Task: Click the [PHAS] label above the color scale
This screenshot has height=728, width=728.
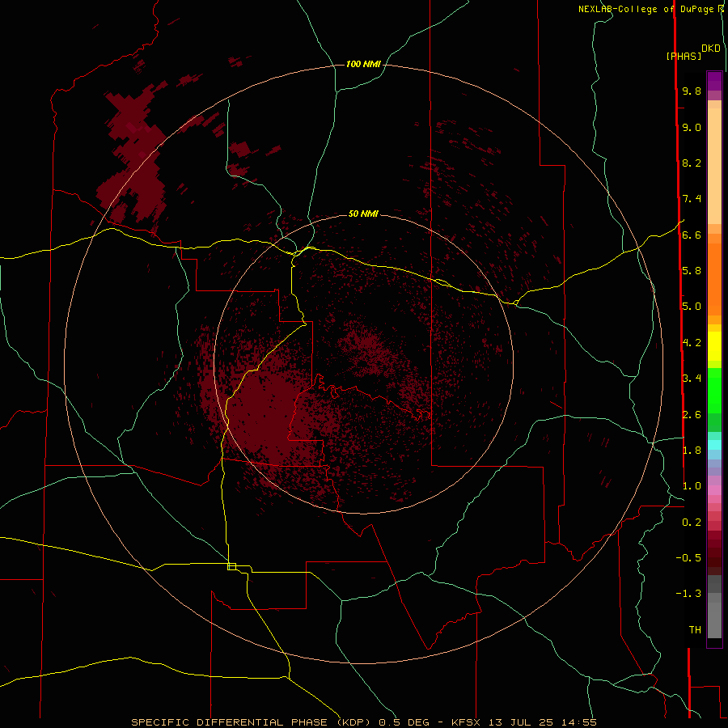Action: [x=684, y=56]
